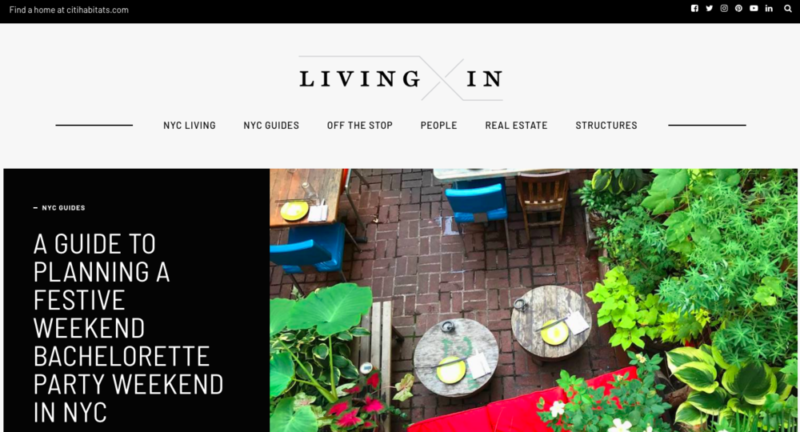Open the NYC Guides menu item
The width and height of the screenshot is (800, 432).
(271, 125)
